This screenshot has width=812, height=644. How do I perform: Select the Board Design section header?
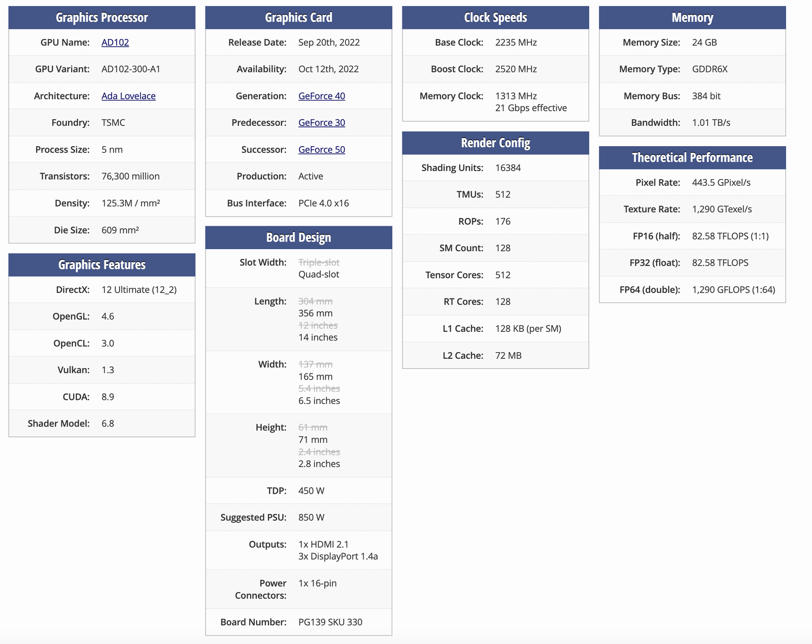298,238
